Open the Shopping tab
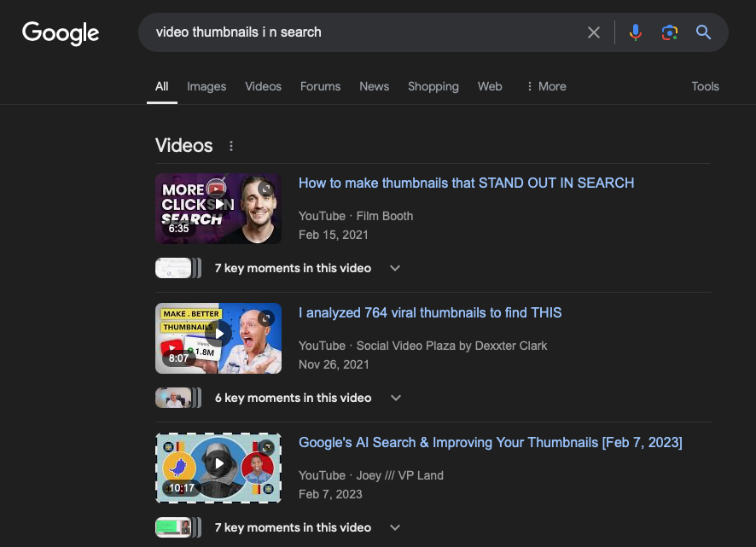This screenshot has height=547, width=756. (433, 86)
